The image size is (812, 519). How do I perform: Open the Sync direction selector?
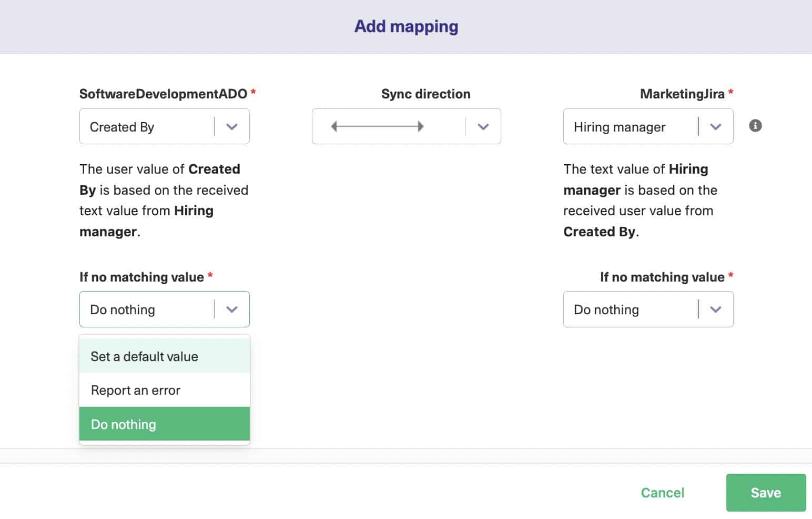tap(407, 126)
